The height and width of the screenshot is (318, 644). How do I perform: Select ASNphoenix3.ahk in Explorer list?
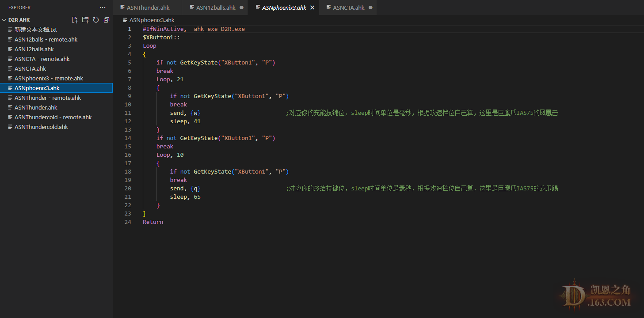[x=57, y=88]
